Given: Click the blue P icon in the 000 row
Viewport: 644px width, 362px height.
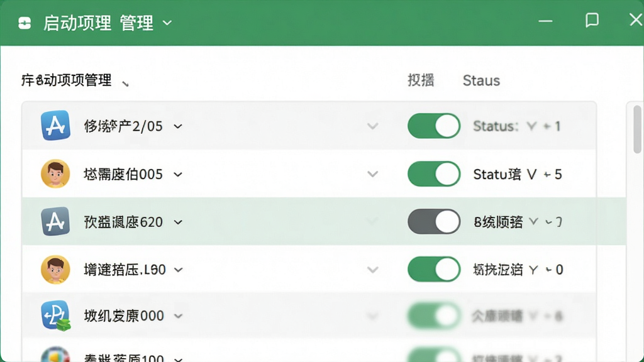Looking at the screenshot, I should pos(55,315).
